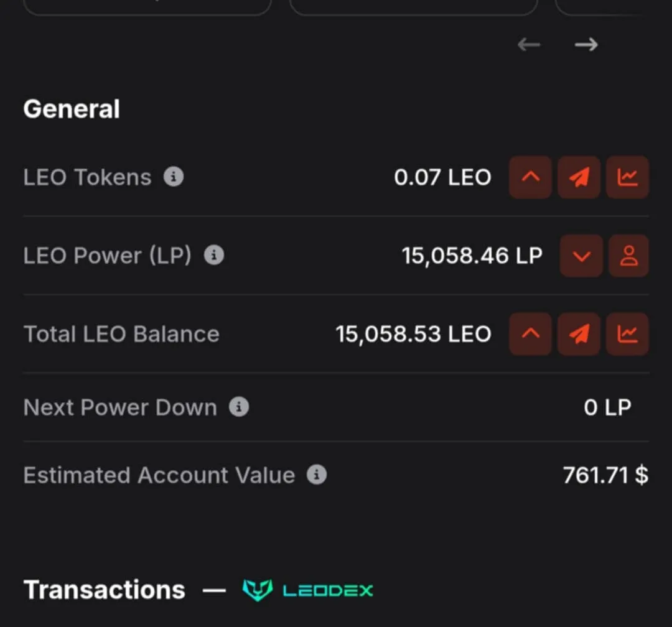Click the send icon for Total LEO Balance
The width and height of the screenshot is (672, 627).
[x=579, y=334]
